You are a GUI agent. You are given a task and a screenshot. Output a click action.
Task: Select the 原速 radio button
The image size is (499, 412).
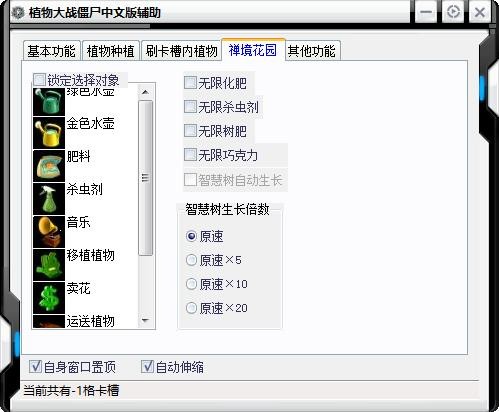coord(191,236)
